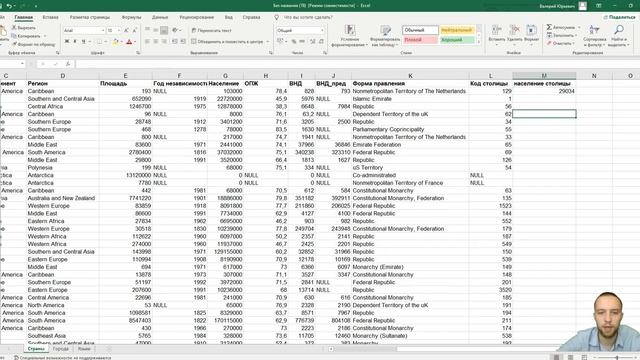
Task: Click the increase decimal icon
Action: 313,41
